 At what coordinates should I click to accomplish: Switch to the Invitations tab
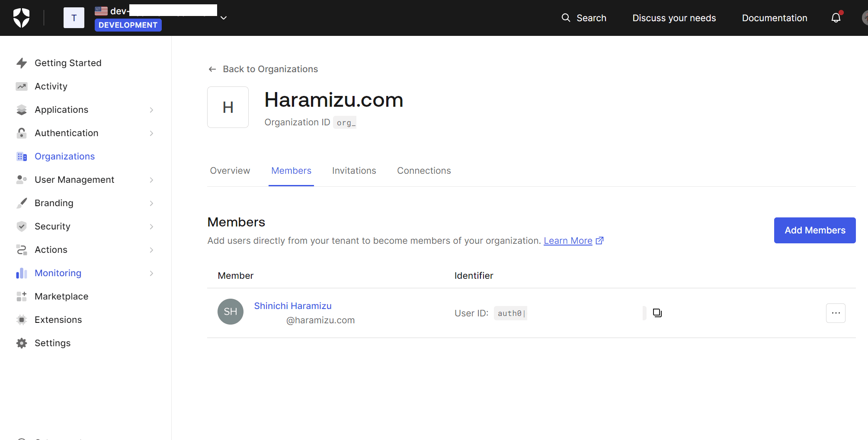(354, 171)
